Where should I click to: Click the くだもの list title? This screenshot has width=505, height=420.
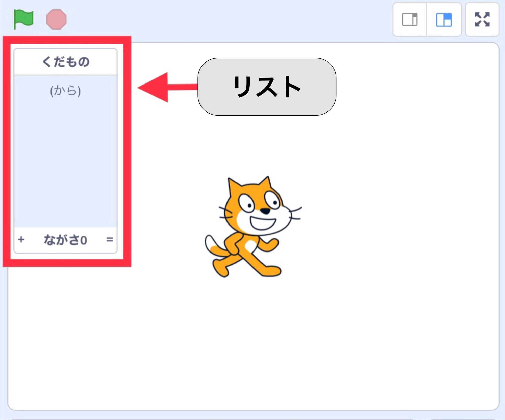pyautogui.click(x=66, y=62)
